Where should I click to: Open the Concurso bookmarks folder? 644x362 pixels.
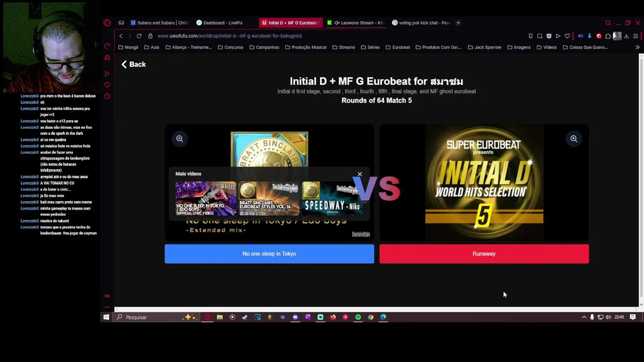[x=230, y=47]
